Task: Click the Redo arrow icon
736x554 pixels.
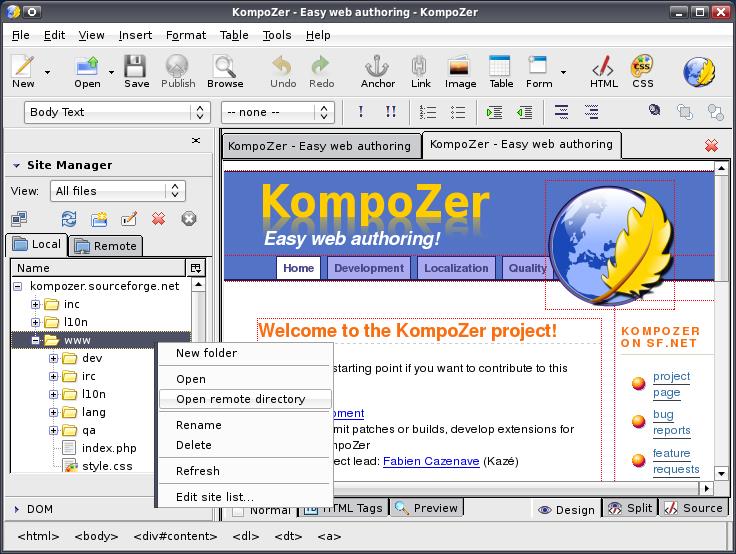Action: coord(322,71)
